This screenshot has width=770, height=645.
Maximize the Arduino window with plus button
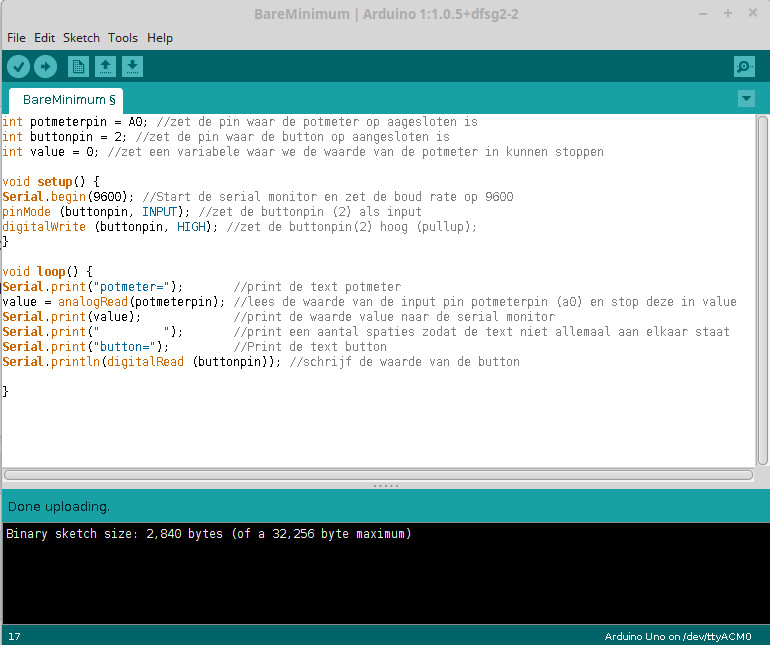tap(728, 13)
